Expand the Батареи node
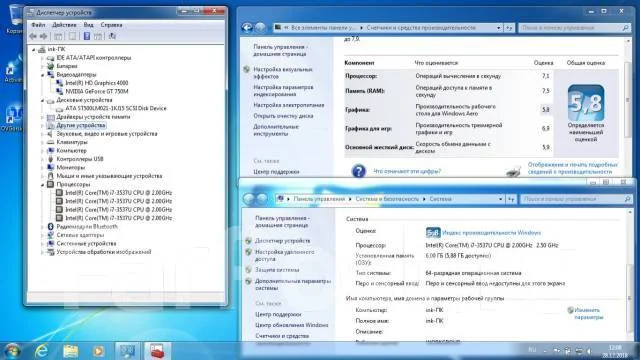 [x=42, y=66]
